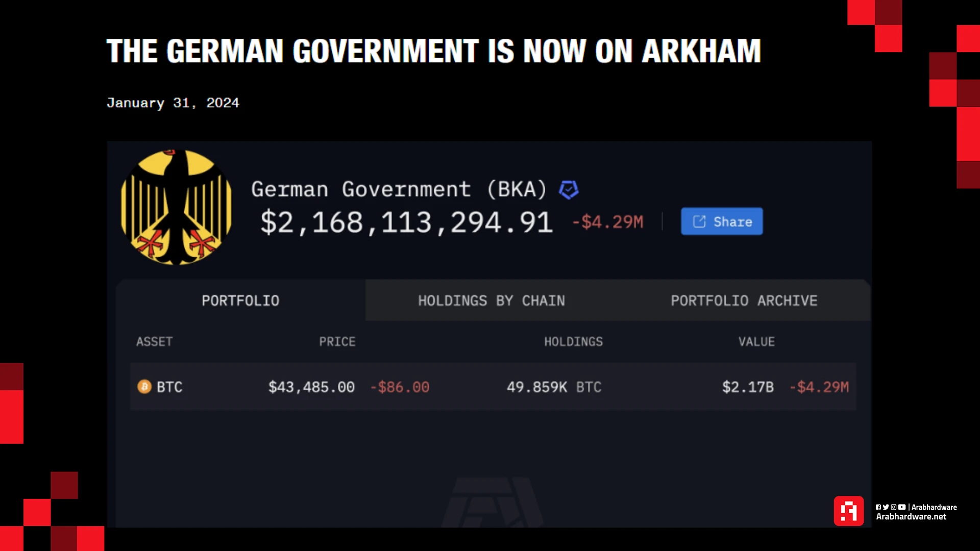The width and height of the screenshot is (980, 551).
Task: Open the German eagle entity avatar
Action: [x=176, y=207]
